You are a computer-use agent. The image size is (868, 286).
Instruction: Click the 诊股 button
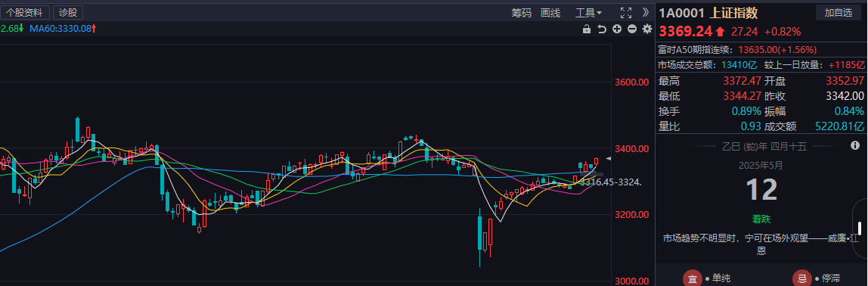pyautogui.click(x=68, y=13)
